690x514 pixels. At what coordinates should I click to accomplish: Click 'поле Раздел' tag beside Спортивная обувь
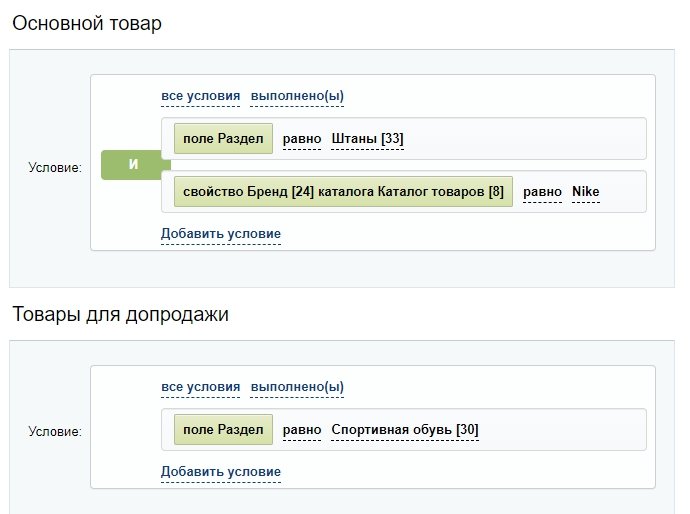(223, 430)
